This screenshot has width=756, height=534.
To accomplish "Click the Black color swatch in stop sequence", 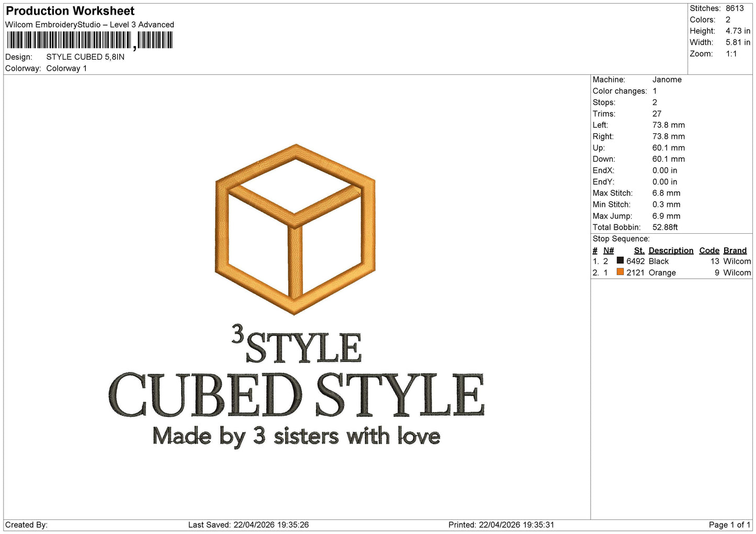I will click(x=620, y=260).
